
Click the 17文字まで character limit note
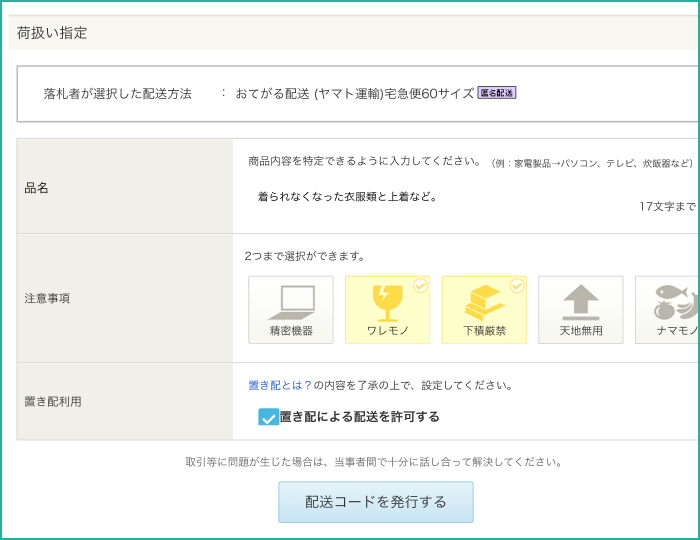click(x=668, y=206)
